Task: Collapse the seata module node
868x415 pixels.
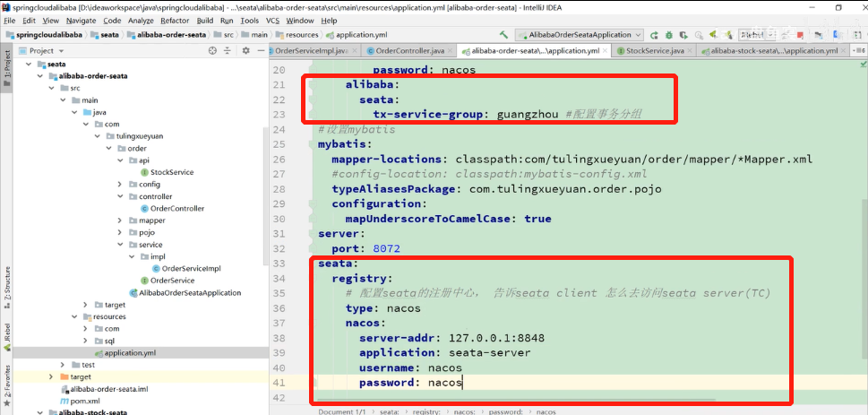Action: click(29, 64)
